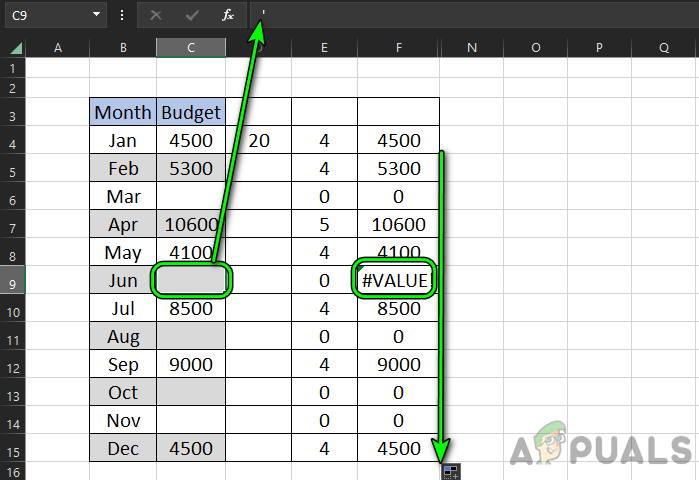The width and height of the screenshot is (699, 480).
Task: Select column A header
Action: click(x=58, y=48)
